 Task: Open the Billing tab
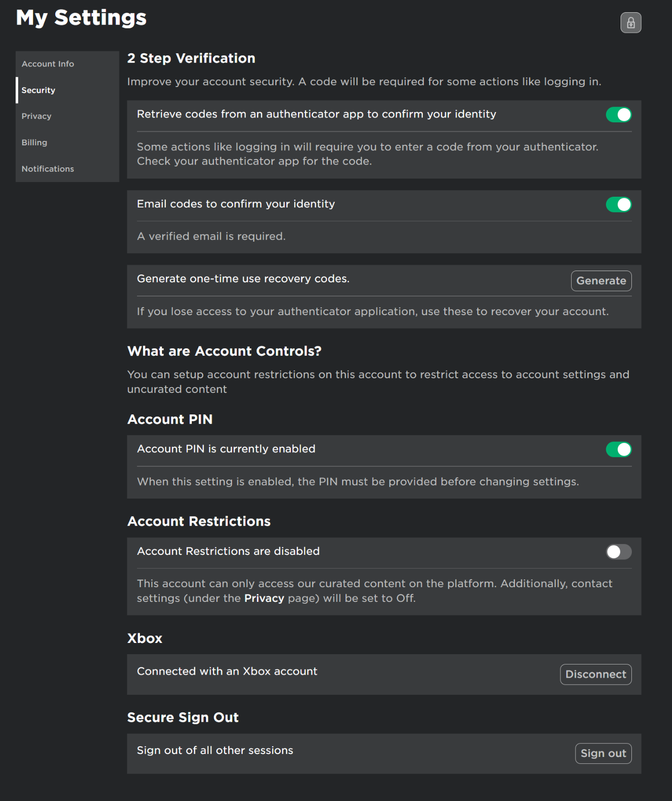click(34, 142)
